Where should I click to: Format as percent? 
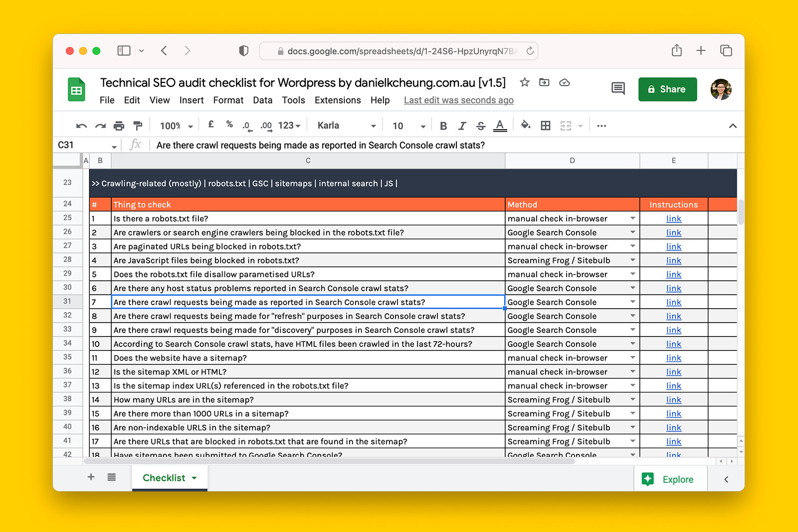pos(229,125)
